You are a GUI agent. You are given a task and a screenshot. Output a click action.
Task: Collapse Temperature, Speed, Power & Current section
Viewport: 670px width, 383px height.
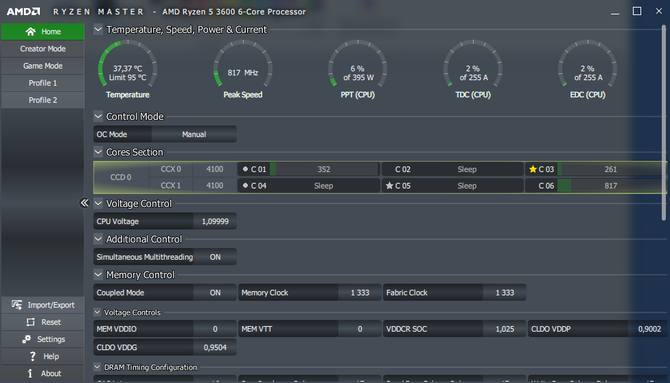[98, 29]
